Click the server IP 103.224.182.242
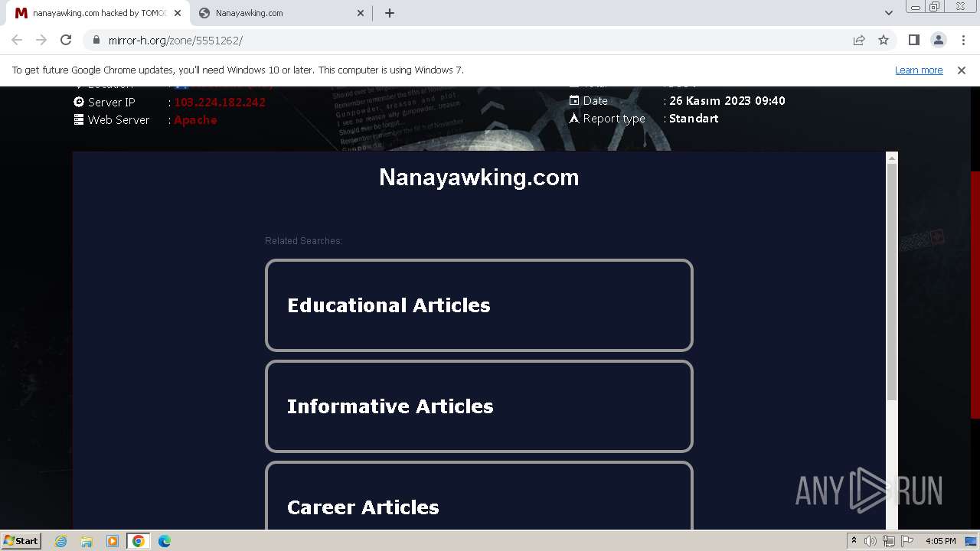Viewport: 980px width, 551px height. (x=220, y=102)
